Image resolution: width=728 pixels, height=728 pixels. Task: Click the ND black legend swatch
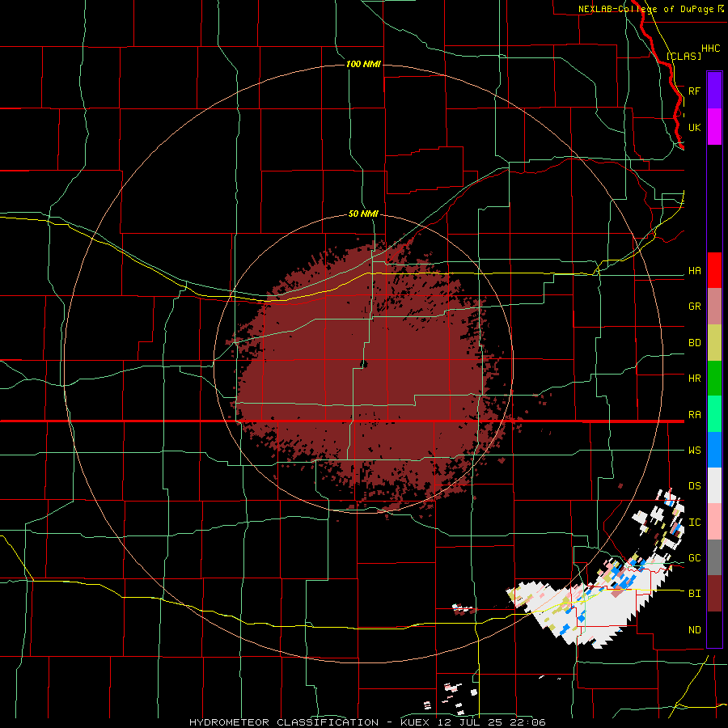point(714,629)
